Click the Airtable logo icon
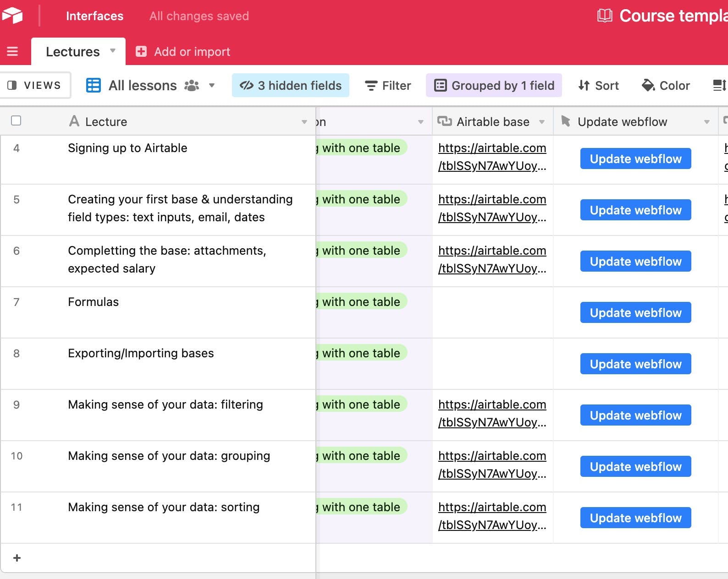Image resolution: width=728 pixels, height=579 pixels. click(x=12, y=16)
